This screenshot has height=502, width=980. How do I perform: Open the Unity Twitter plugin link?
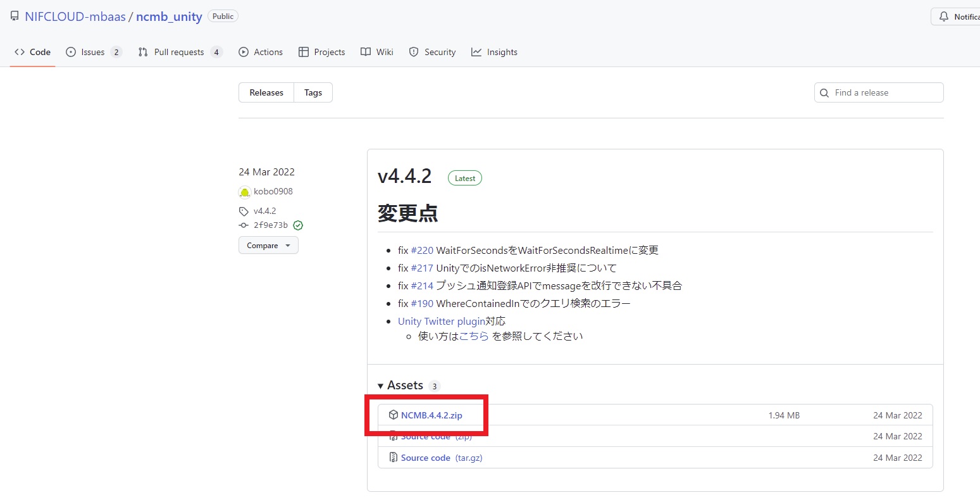click(441, 321)
